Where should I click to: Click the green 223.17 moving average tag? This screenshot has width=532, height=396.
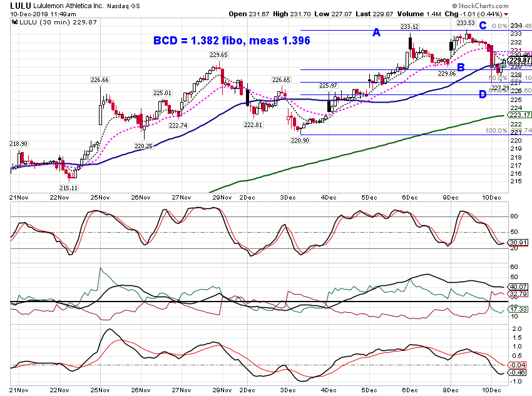click(x=519, y=115)
